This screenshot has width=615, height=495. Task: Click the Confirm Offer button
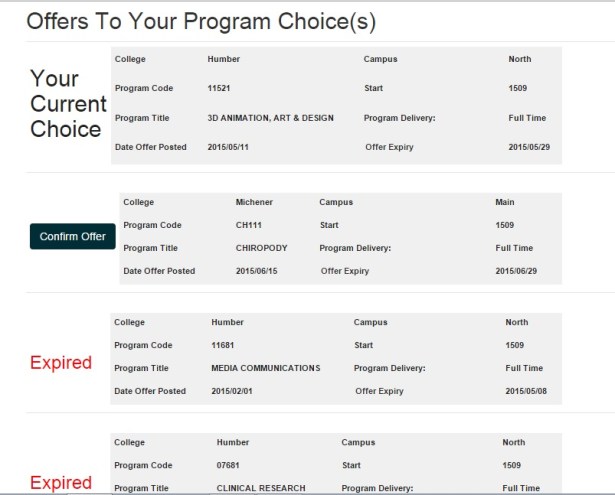pos(72,237)
